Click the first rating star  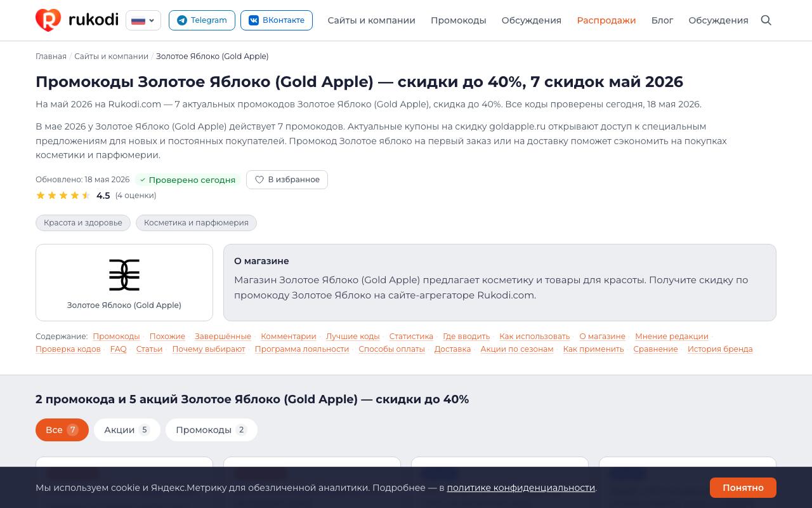41,196
